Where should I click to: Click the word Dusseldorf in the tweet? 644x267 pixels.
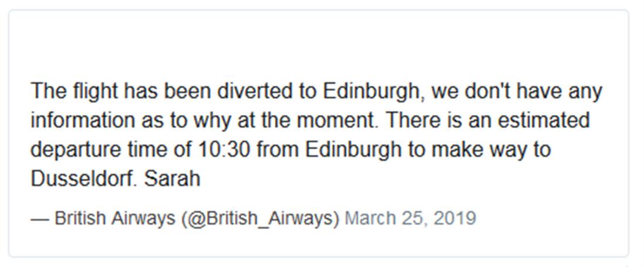click(x=83, y=179)
